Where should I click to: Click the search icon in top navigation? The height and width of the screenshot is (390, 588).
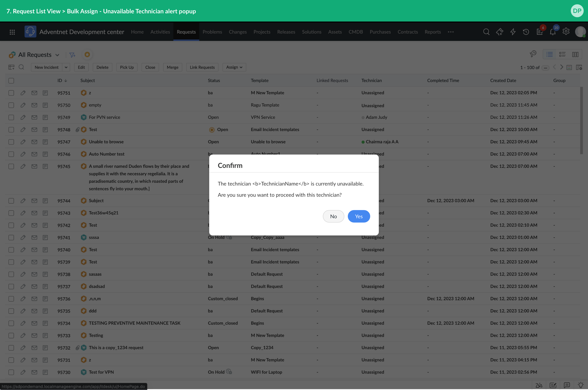pyautogui.click(x=486, y=32)
